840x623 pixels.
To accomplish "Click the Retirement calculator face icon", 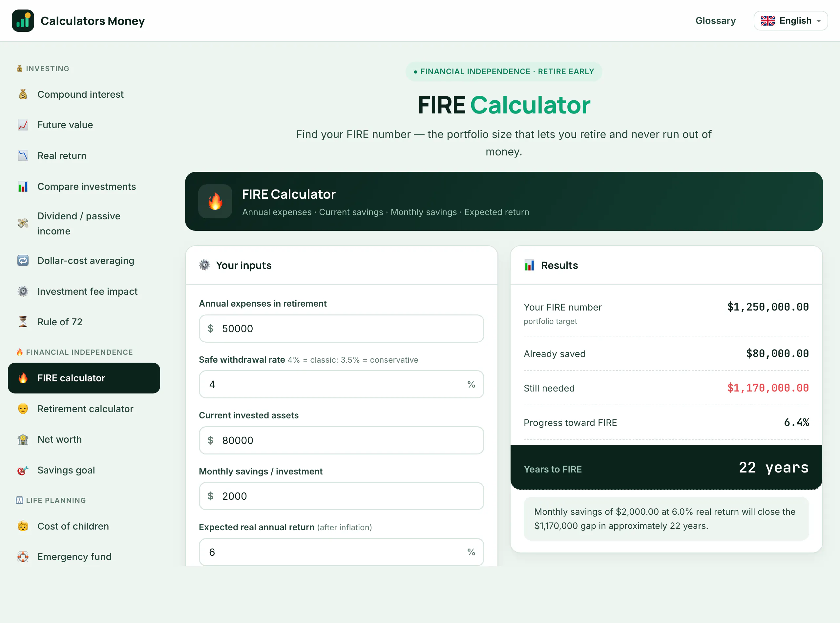I will click(23, 409).
